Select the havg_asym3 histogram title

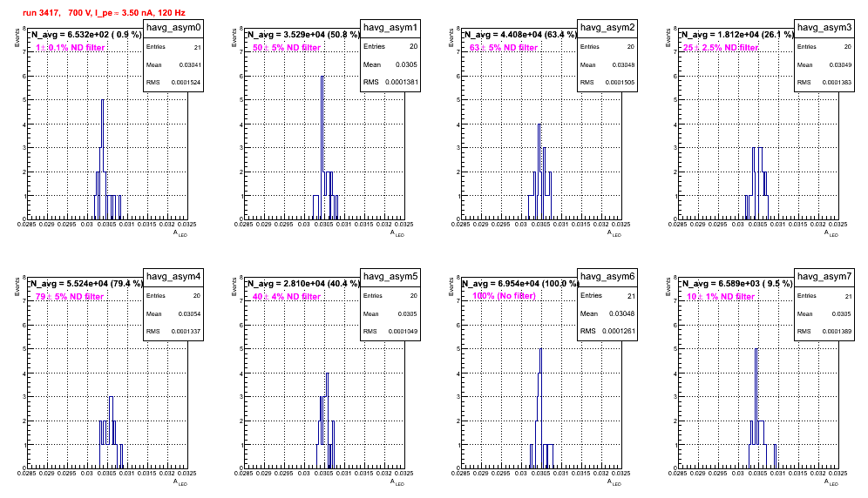(x=824, y=28)
